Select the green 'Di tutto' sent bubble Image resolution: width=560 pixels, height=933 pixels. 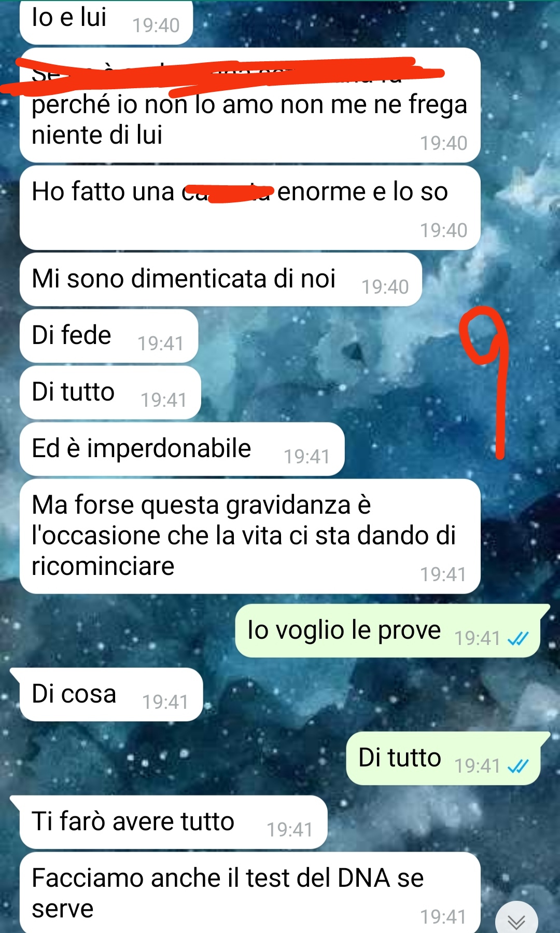click(x=447, y=758)
